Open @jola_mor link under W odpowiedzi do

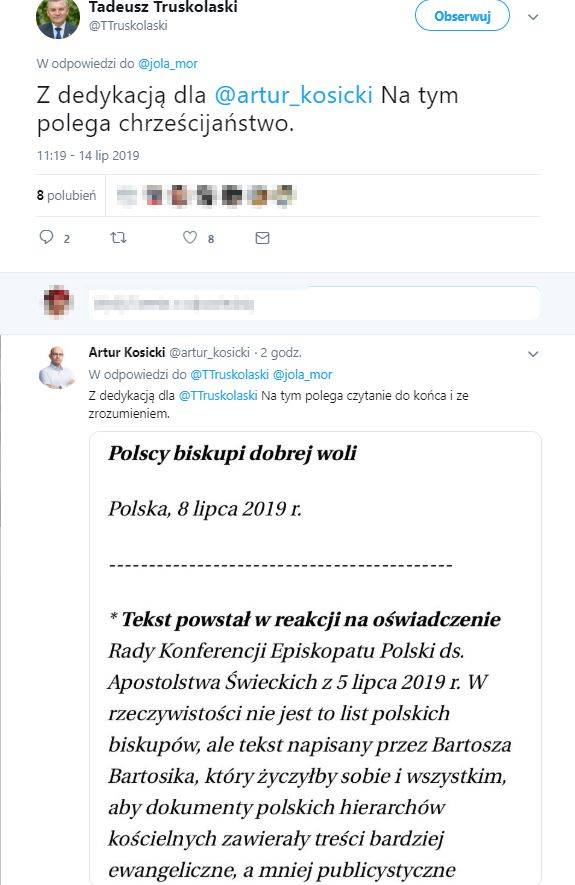[x=168, y=64]
